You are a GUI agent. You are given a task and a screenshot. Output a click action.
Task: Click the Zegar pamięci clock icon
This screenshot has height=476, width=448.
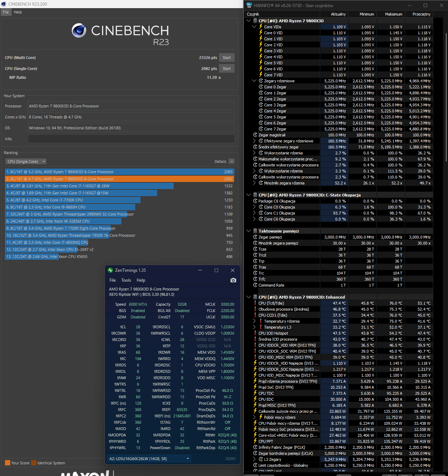255,237
